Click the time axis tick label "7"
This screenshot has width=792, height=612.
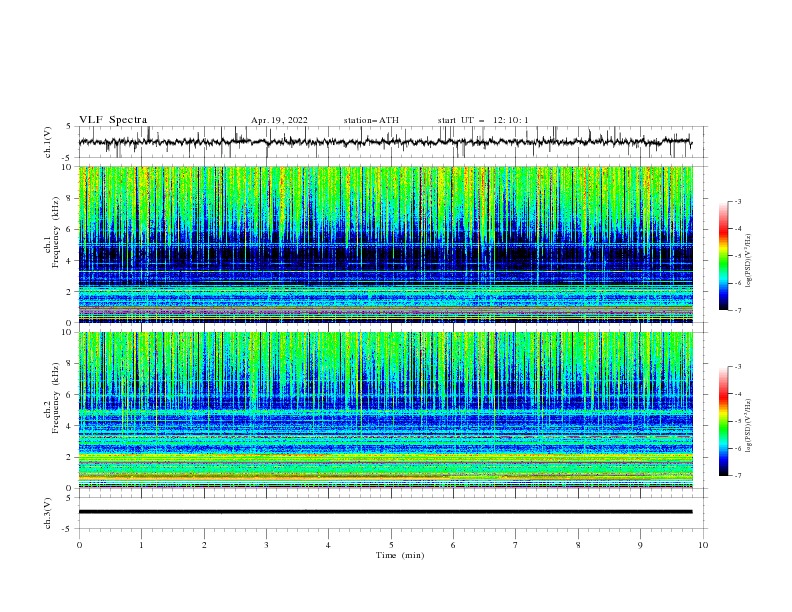click(516, 545)
